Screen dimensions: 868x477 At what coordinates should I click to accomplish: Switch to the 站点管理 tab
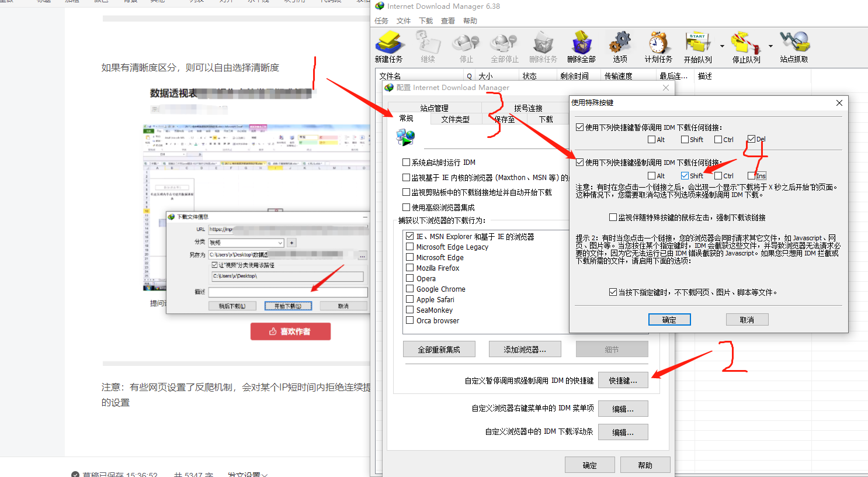(434, 108)
